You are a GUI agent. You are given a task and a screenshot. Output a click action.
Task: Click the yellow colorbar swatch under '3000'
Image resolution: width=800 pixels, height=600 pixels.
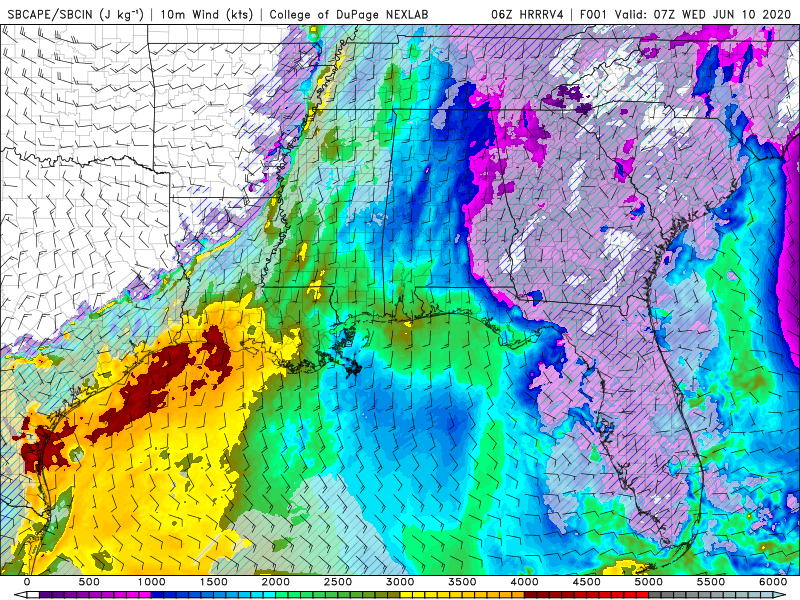click(407, 595)
